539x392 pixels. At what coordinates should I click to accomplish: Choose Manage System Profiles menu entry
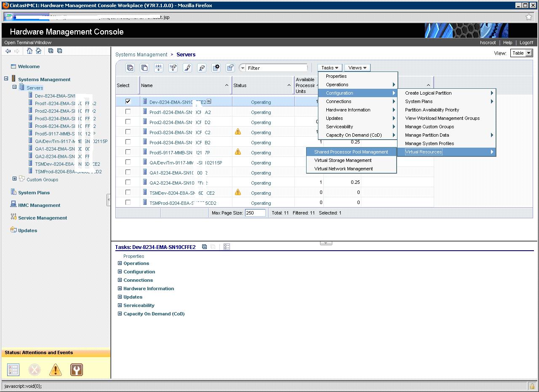click(x=446, y=143)
